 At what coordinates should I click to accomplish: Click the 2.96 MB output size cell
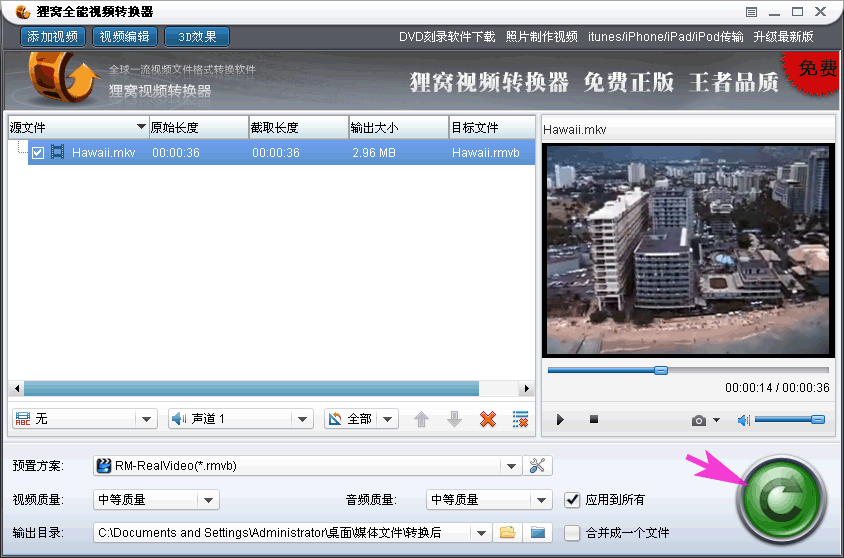[x=374, y=153]
